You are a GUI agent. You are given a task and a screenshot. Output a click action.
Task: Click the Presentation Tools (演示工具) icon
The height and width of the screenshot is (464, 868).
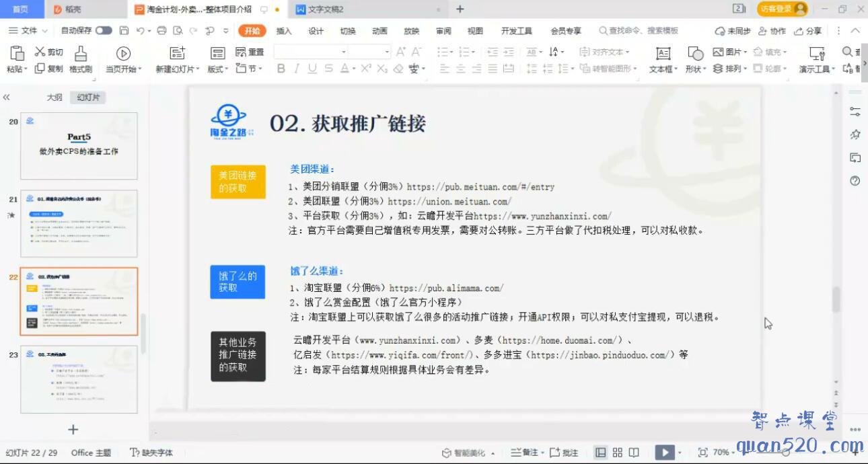pos(817,54)
